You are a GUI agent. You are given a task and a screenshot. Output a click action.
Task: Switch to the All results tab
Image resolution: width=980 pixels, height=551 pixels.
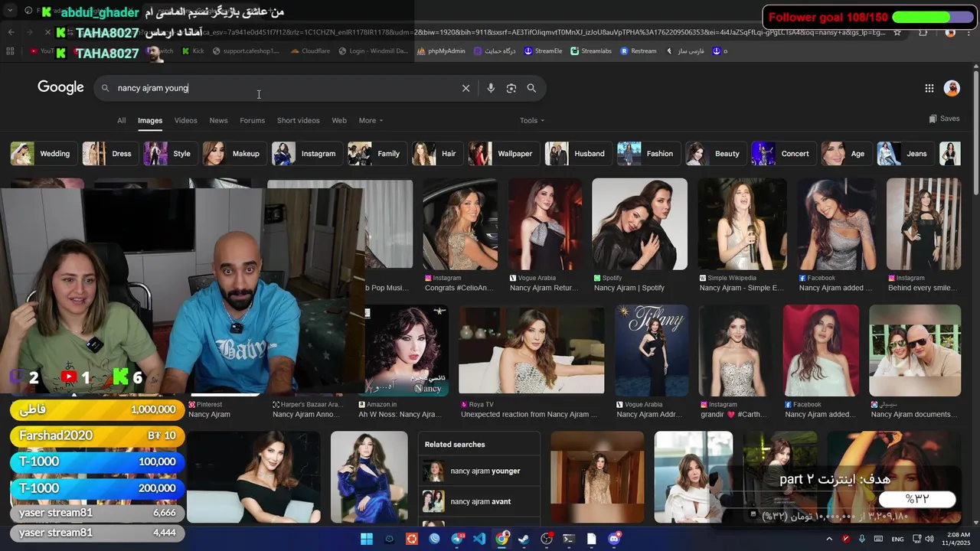121,120
